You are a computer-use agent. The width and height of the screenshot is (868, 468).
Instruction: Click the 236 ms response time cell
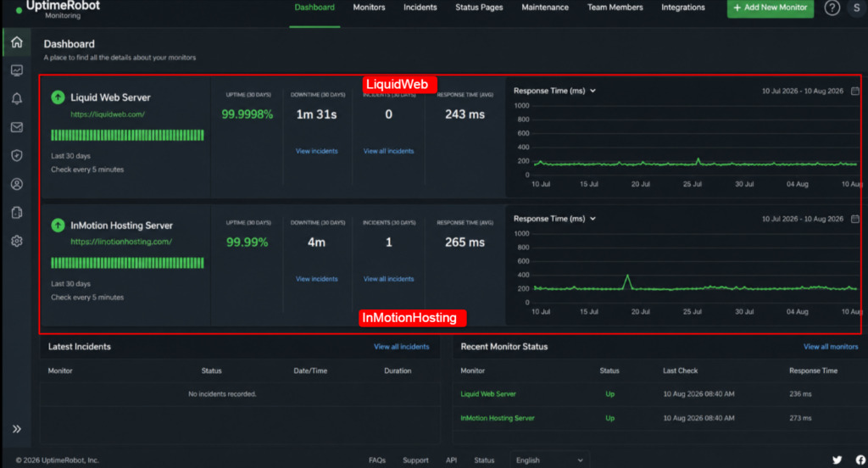pos(800,394)
